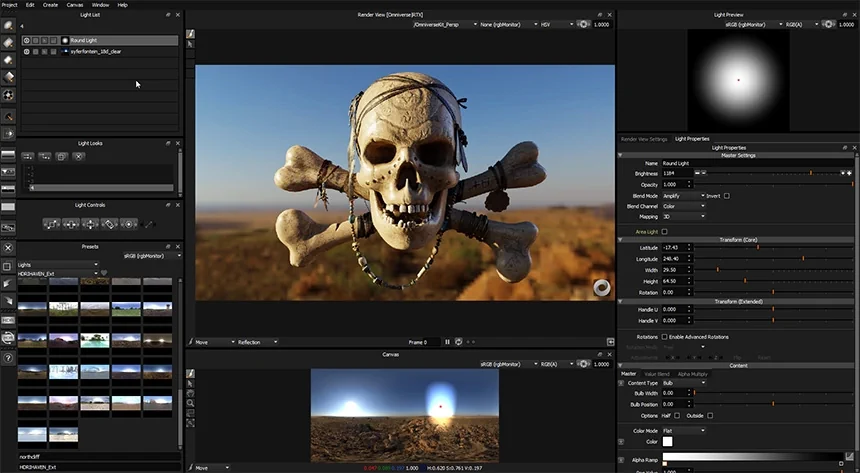The width and height of the screenshot is (860, 473).
Task: Click the white Color swatch
Action: click(667, 442)
